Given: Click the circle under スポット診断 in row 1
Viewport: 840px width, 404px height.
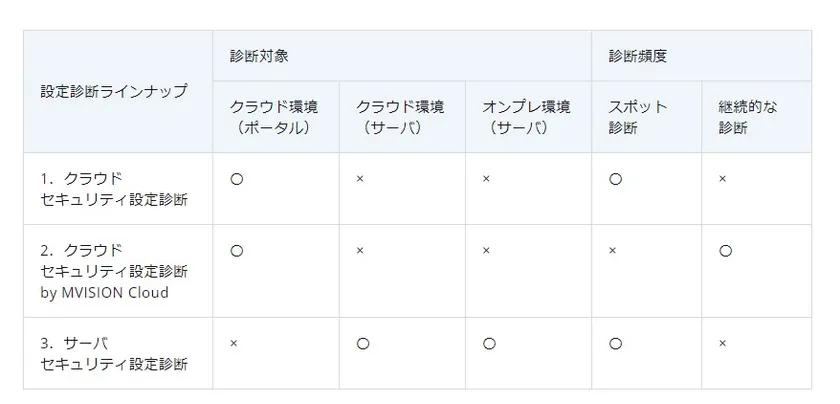Looking at the screenshot, I should (615, 179).
